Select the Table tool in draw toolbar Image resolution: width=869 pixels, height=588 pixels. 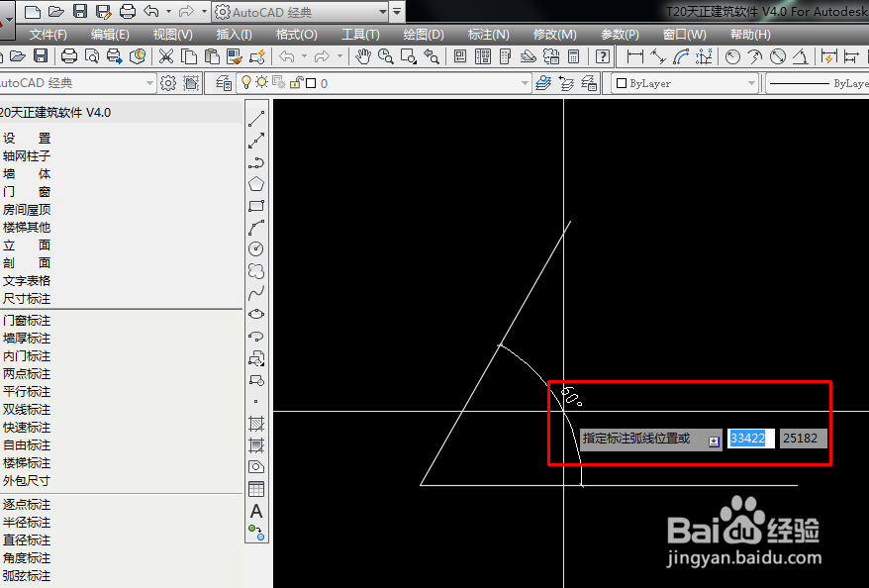[x=256, y=489]
